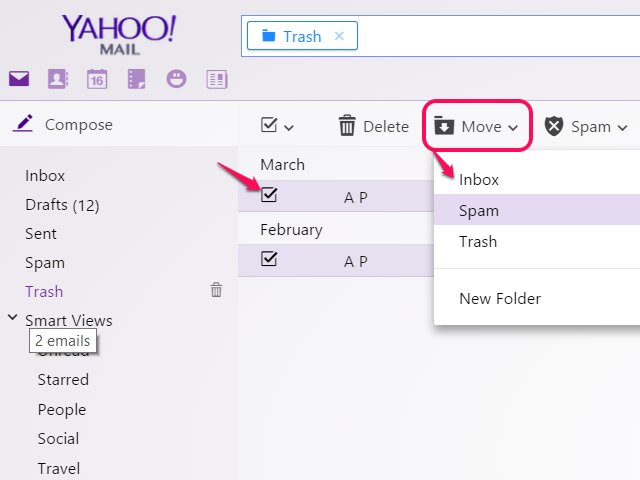
Task: Open the Inbox folder in sidebar
Action: [45, 176]
